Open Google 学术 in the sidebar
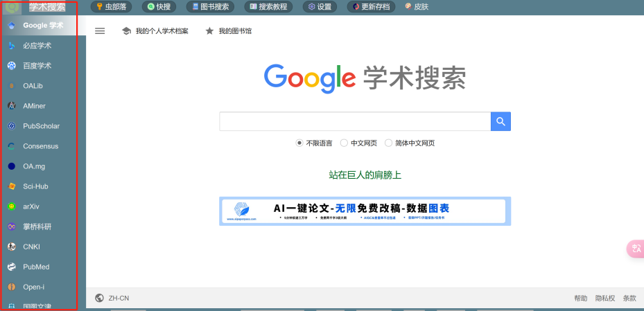Image resolution: width=644 pixels, height=311 pixels. coord(43,26)
